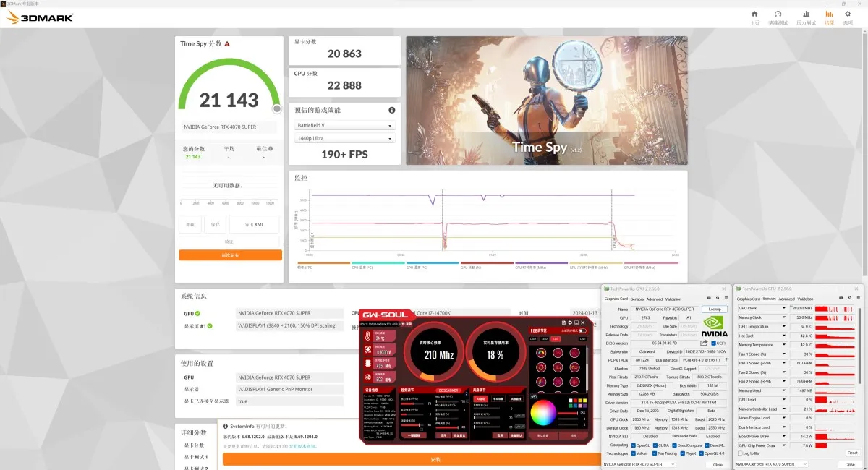Viewport: 868px width, 470px height.
Task: Click the fan speed icon in GW-SOUL
Action: click(367, 377)
